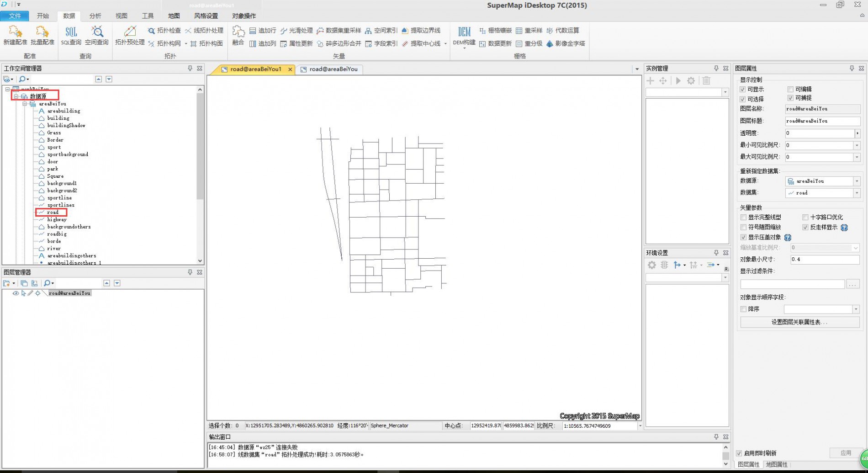Click the trash icon in 实例管理 panel
868x473 pixels.
click(706, 81)
